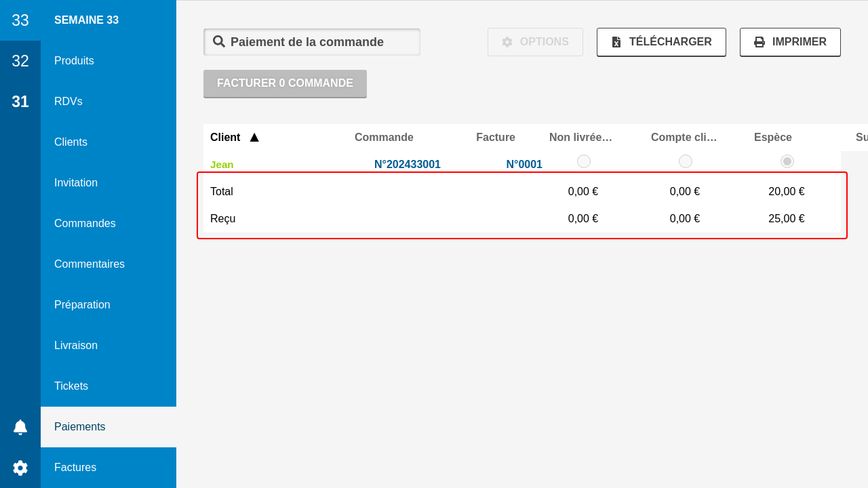Click the Paiement de la commande search field

(x=319, y=42)
